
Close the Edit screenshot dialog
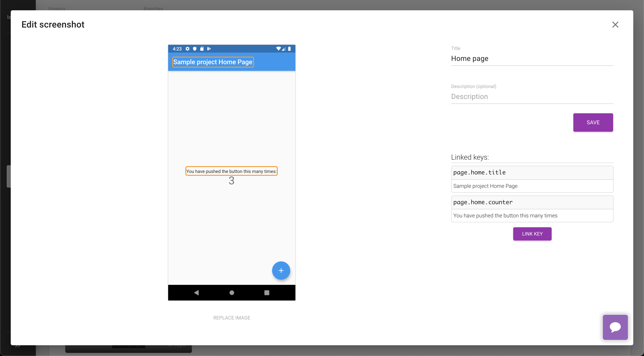click(615, 25)
